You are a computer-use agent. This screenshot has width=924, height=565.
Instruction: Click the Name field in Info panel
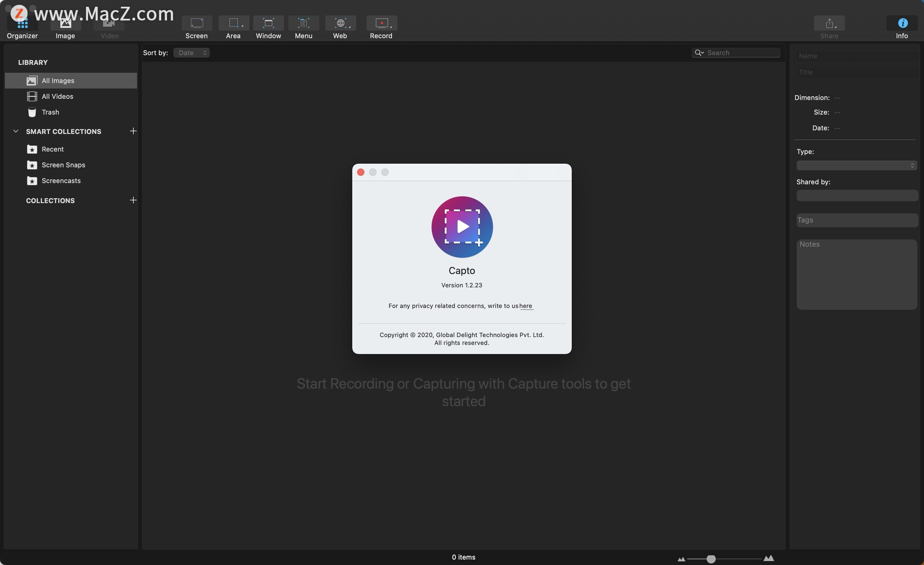(x=857, y=56)
